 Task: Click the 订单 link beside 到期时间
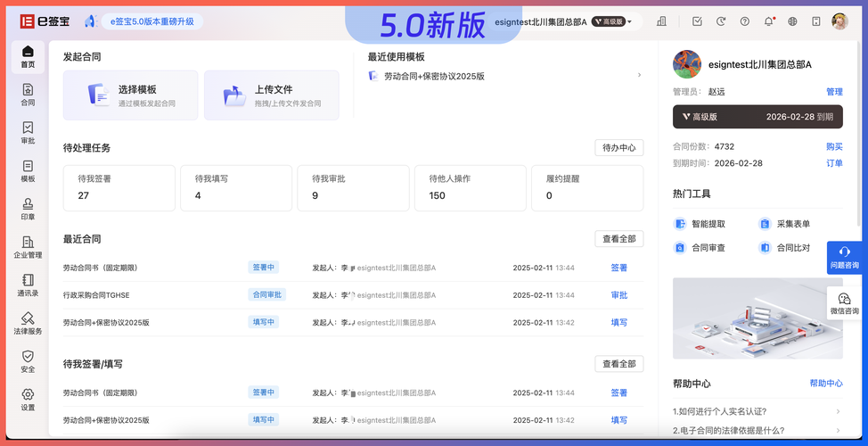tap(834, 163)
